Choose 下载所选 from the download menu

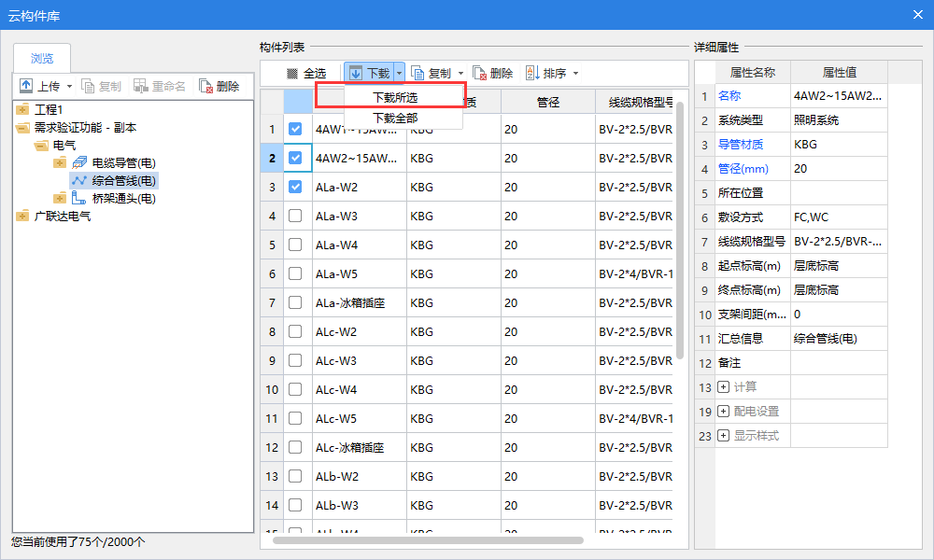click(x=395, y=96)
